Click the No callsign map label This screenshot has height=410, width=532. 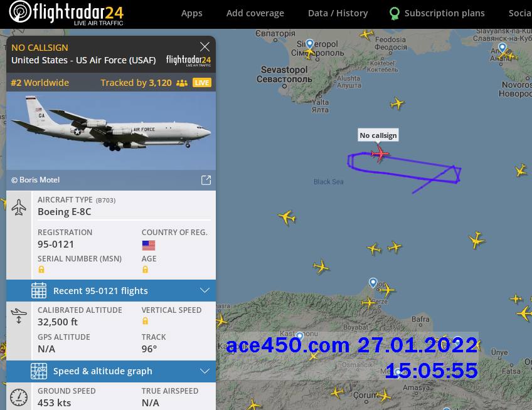tap(378, 135)
